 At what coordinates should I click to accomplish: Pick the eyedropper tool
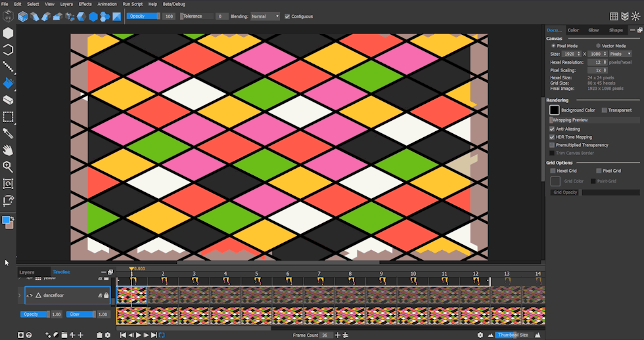point(9,133)
